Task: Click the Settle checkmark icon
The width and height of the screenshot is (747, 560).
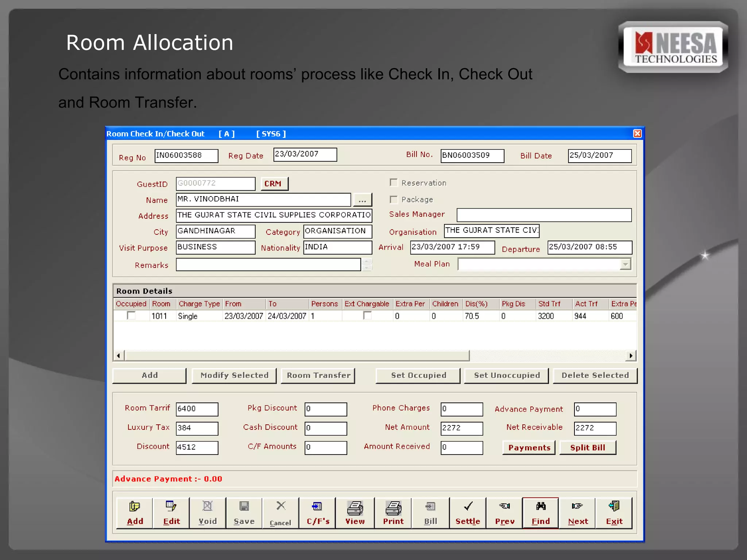Action: [x=468, y=513]
